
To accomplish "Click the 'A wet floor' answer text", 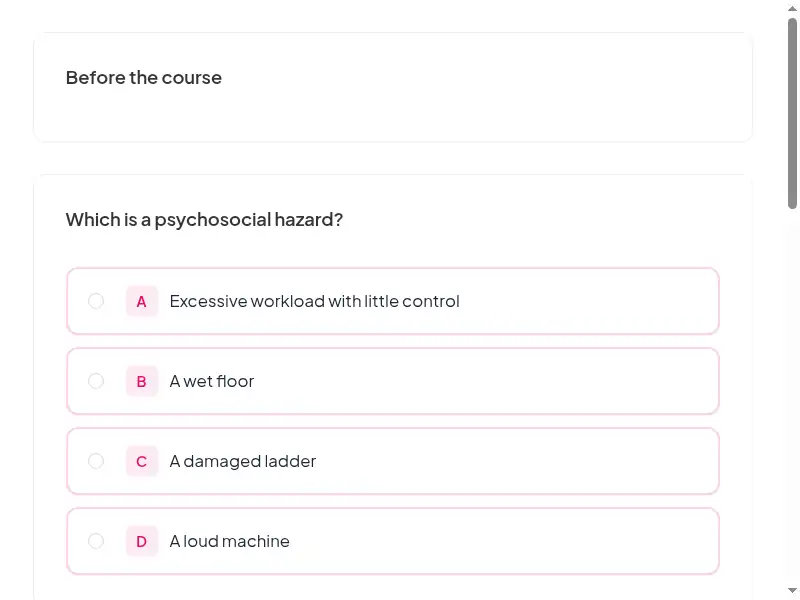I will [212, 381].
